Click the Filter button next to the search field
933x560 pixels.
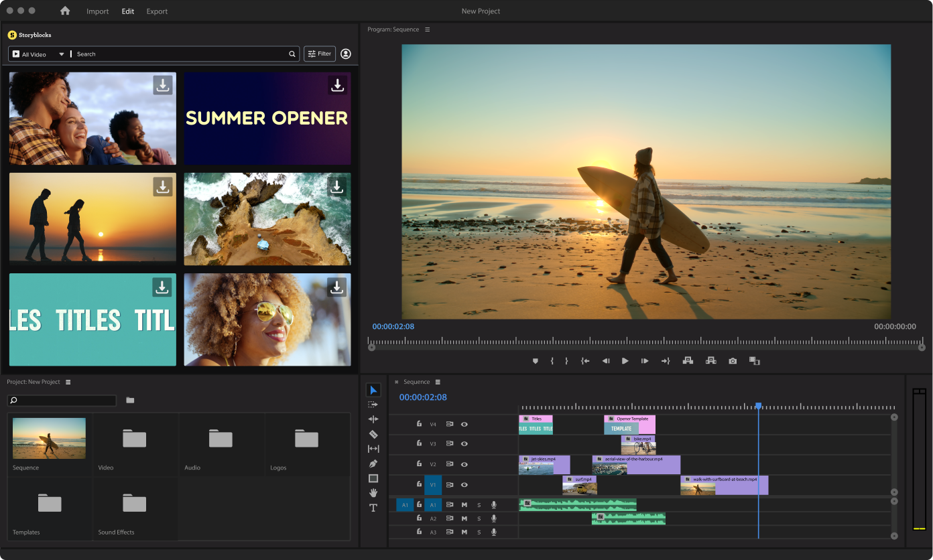tap(319, 54)
